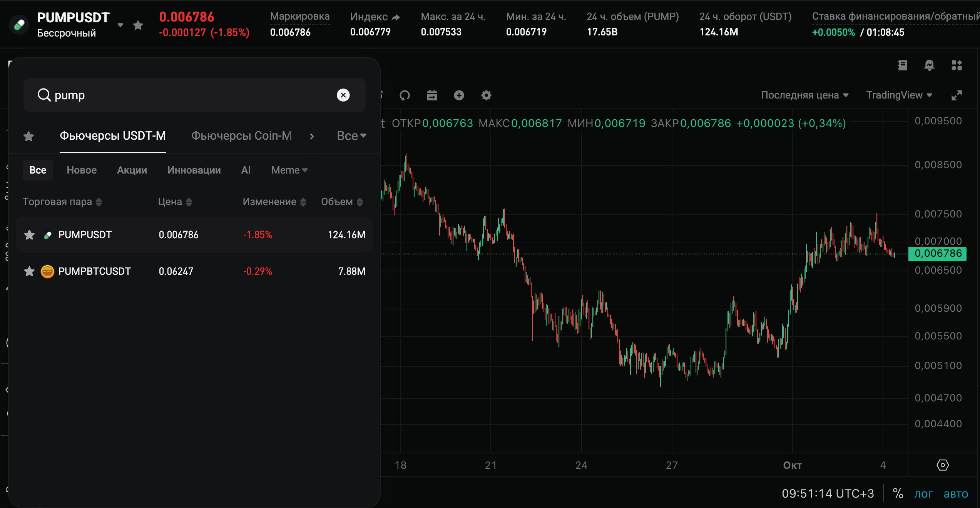Image resolution: width=980 pixels, height=508 pixels.
Task: Open the price alert bell icon
Action: click(x=929, y=65)
